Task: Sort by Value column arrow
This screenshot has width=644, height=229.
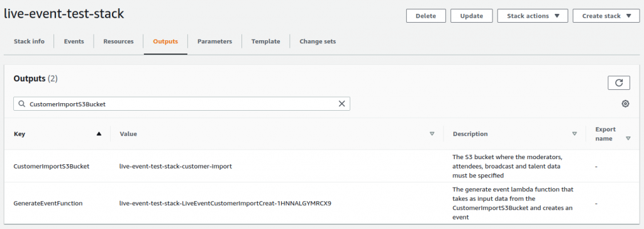Action: pyautogui.click(x=431, y=133)
